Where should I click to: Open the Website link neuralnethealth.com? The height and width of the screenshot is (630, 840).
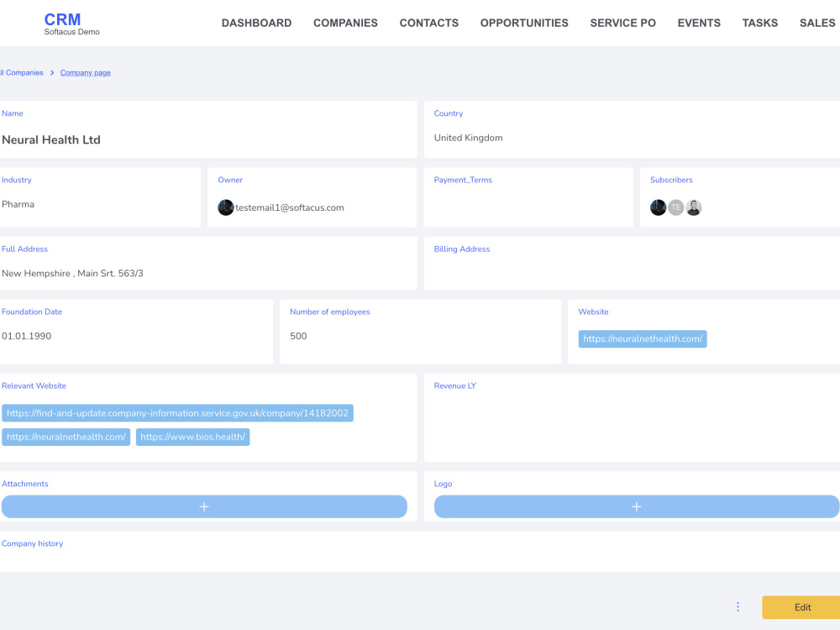pos(643,339)
